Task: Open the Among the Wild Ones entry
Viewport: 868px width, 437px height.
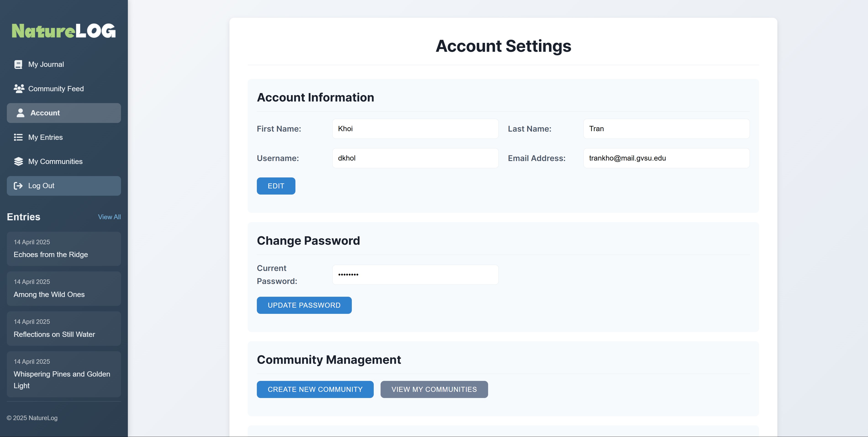Action: click(64, 289)
